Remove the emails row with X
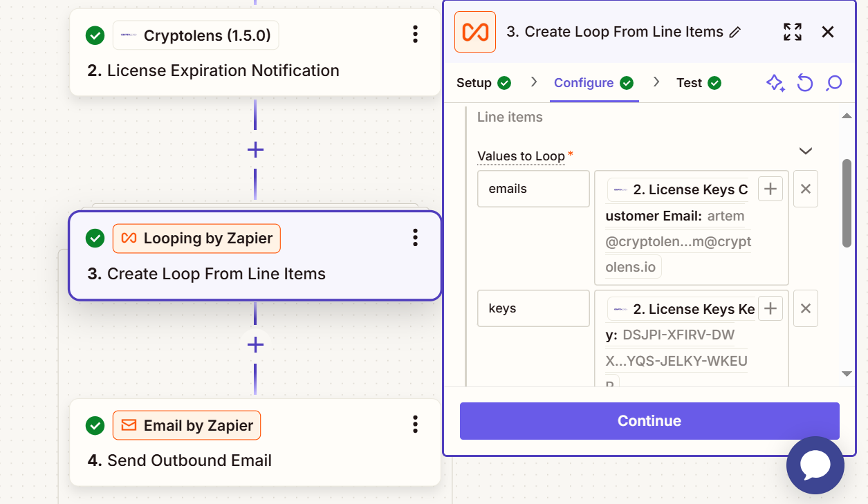The width and height of the screenshot is (868, 504). 806,189
